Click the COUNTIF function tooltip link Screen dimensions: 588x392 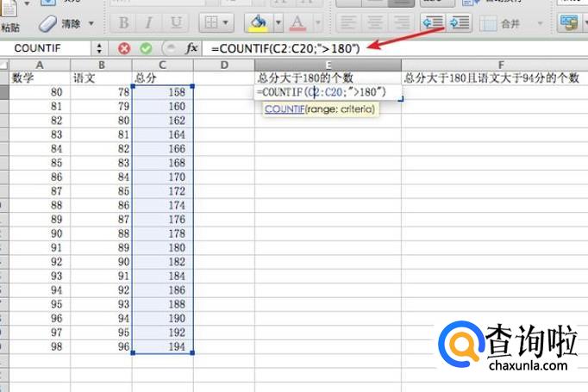284,109
